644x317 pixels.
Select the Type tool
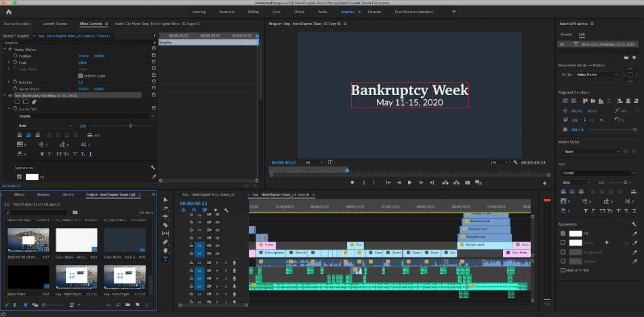(x=165, y=259)
